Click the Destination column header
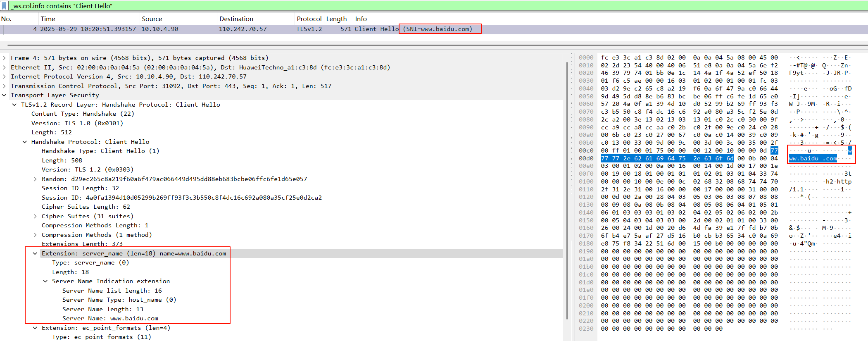The height and width of the screenshot is (341, 868). click(236, 19)
